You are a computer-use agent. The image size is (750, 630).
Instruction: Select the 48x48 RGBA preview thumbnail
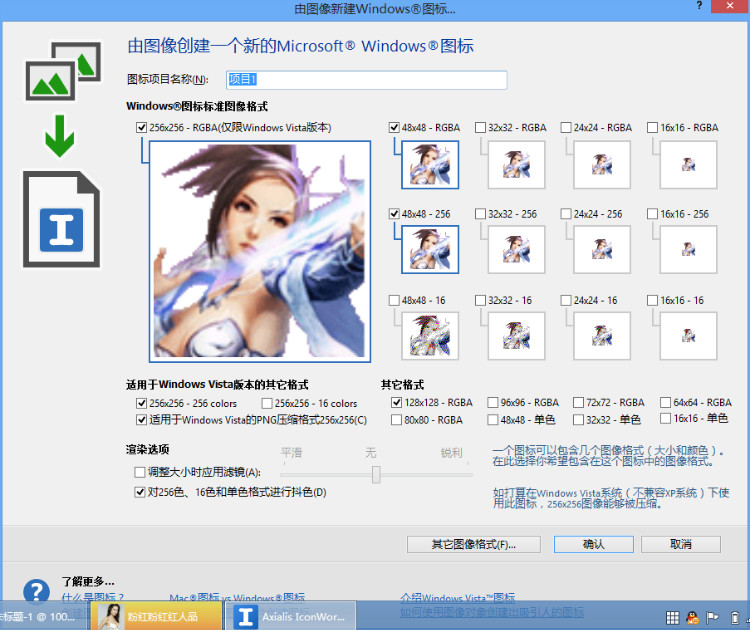click(x=430, y=165)
